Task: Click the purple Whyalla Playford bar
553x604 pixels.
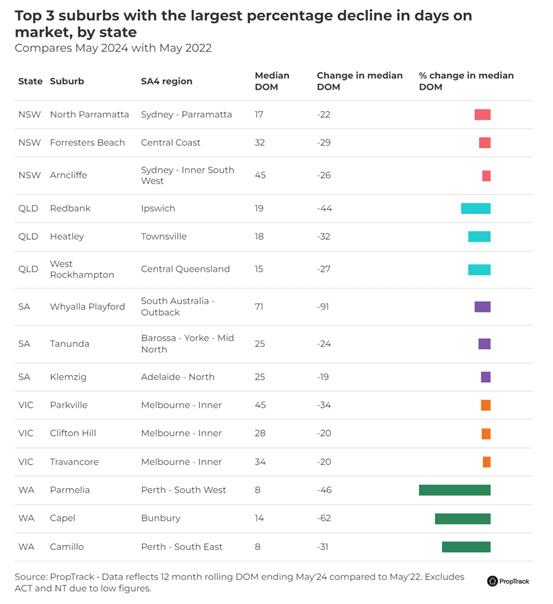Action: [x=483, y=307]
